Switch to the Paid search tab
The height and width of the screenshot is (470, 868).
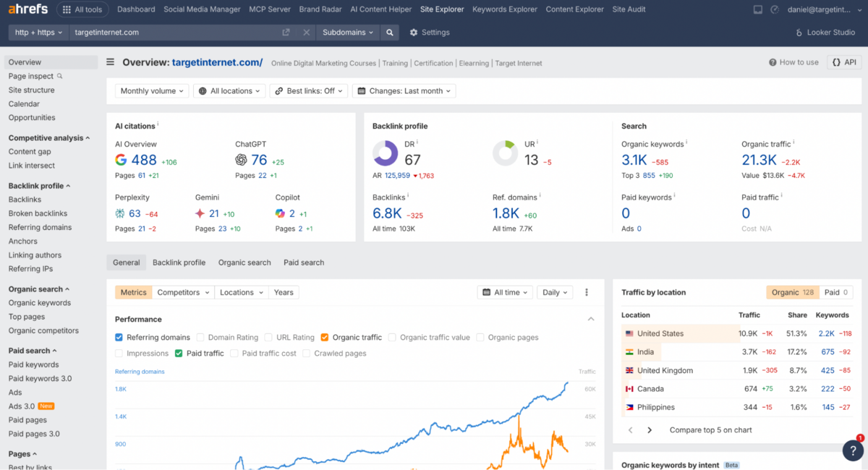tap(304, 262)
